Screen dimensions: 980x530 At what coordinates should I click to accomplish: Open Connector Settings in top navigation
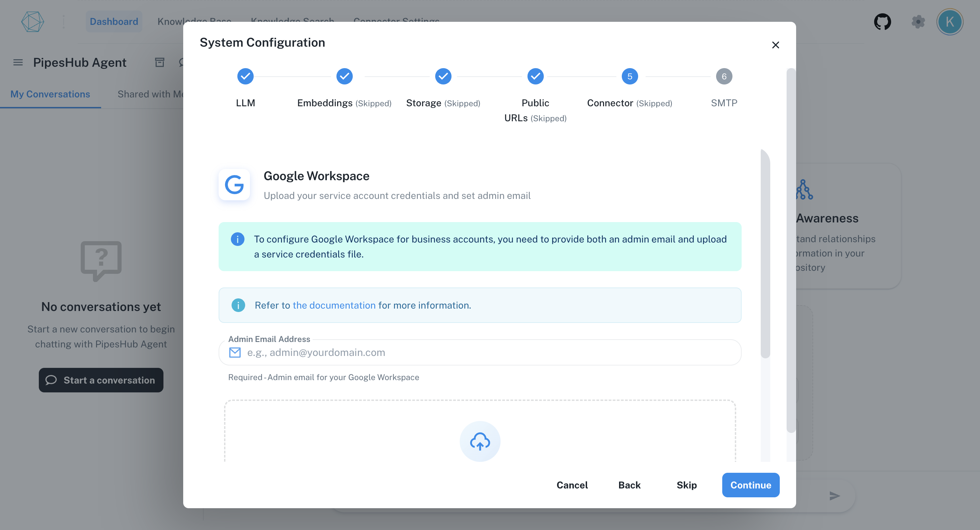tap(396, 21)
